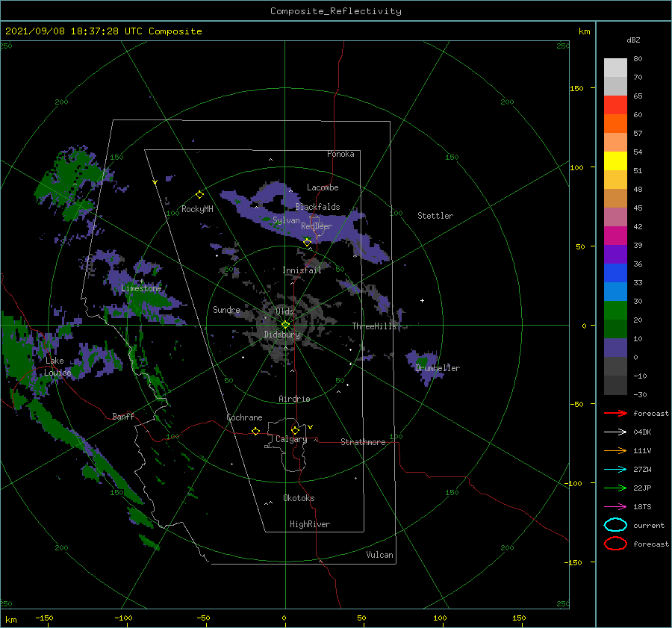The height and width of the screenshot is (628, 672).
Task: Pick the light gray swatch between 80 and 70 dBZ
Action: 615,68
